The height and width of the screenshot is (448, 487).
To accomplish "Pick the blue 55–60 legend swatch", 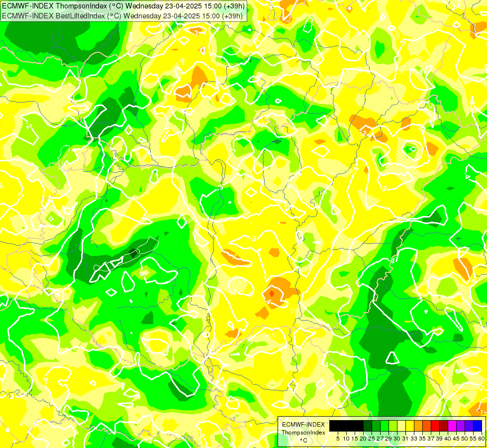I will pyautogui.click(x=478, y=426).
